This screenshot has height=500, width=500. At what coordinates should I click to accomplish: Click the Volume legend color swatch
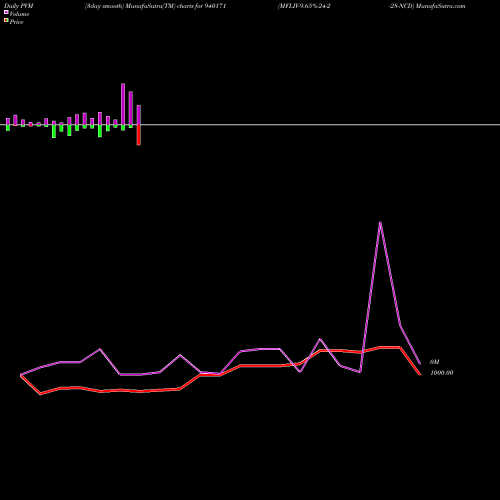tap(6, 12)
